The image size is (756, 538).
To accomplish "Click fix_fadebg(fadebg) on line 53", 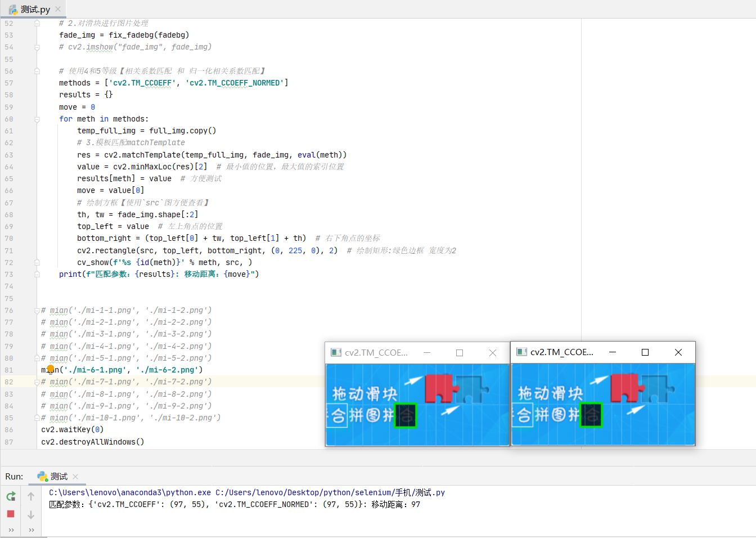I will (148, 35).
